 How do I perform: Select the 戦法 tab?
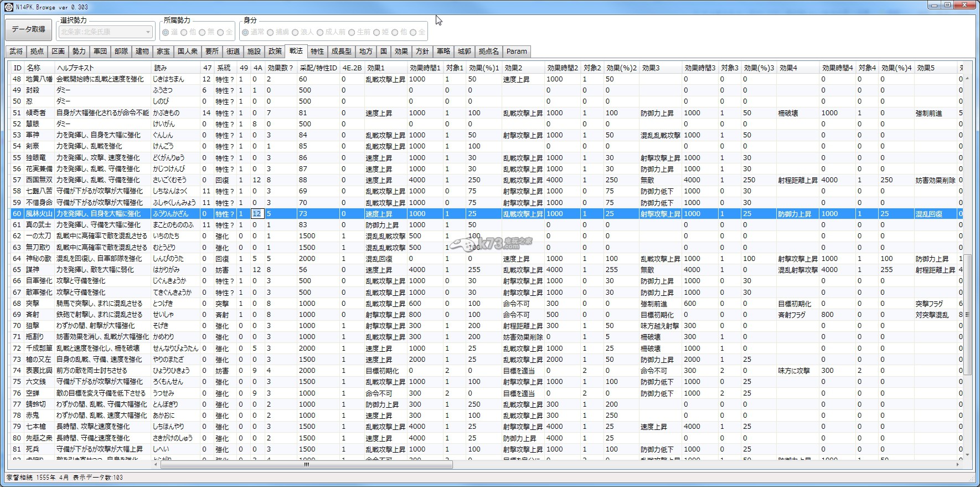coord(296,50)
